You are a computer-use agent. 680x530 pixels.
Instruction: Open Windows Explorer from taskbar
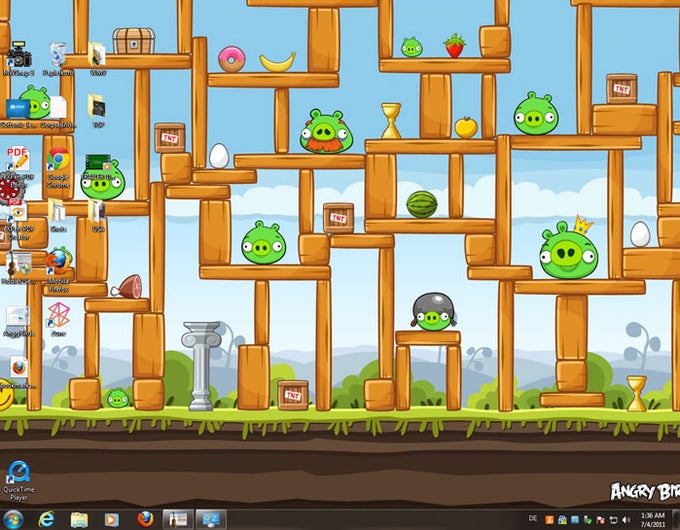click(79, 520)
